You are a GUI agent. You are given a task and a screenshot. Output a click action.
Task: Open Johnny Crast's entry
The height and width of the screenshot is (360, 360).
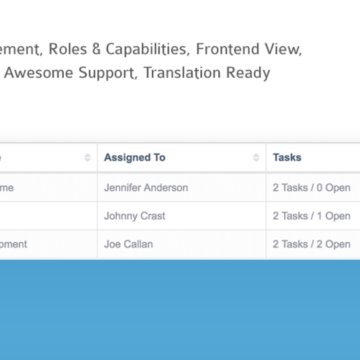pos(135,216)
